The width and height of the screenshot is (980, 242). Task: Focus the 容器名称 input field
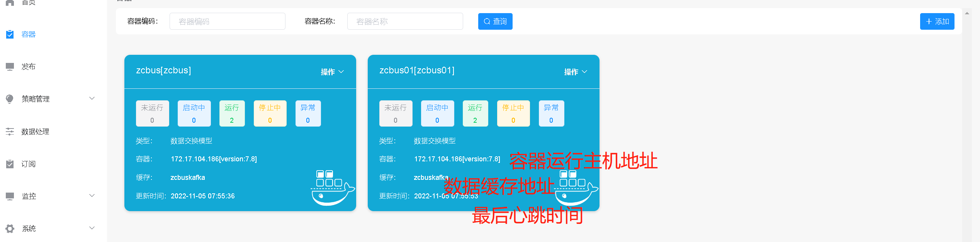click(x=405, y=22)
